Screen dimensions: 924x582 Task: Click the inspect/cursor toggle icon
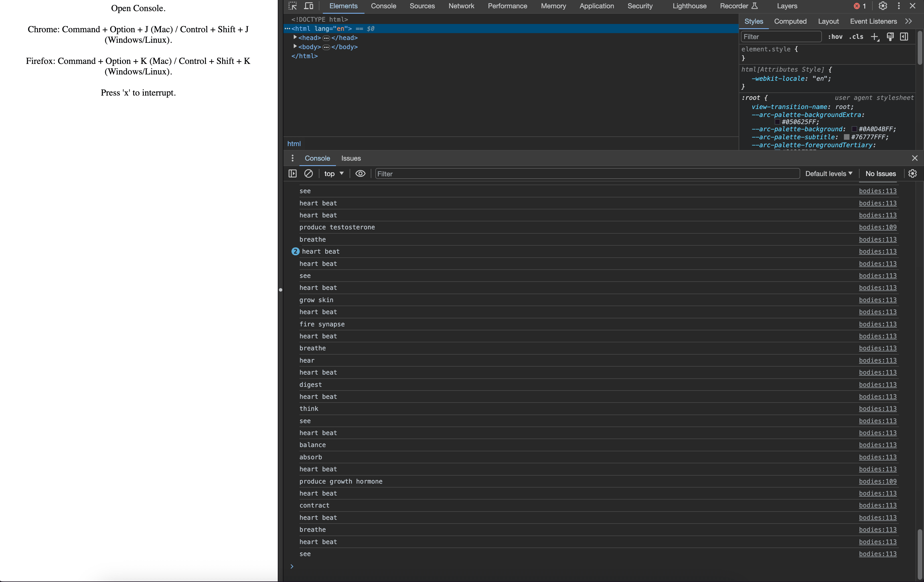pyautogui.click(x=292, y=6)
